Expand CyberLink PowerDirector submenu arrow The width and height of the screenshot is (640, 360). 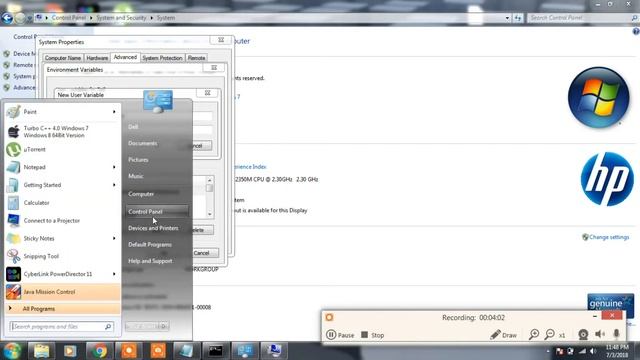point(114,274)
